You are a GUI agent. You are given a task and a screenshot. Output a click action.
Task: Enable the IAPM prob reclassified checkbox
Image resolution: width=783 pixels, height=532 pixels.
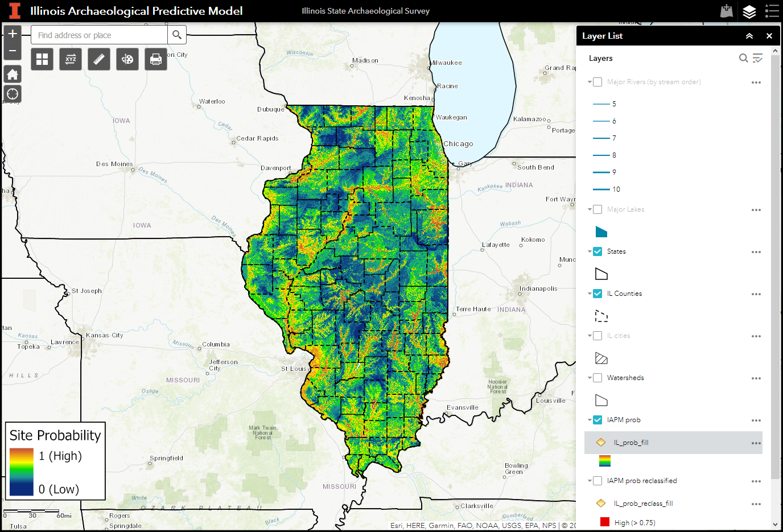597,481
